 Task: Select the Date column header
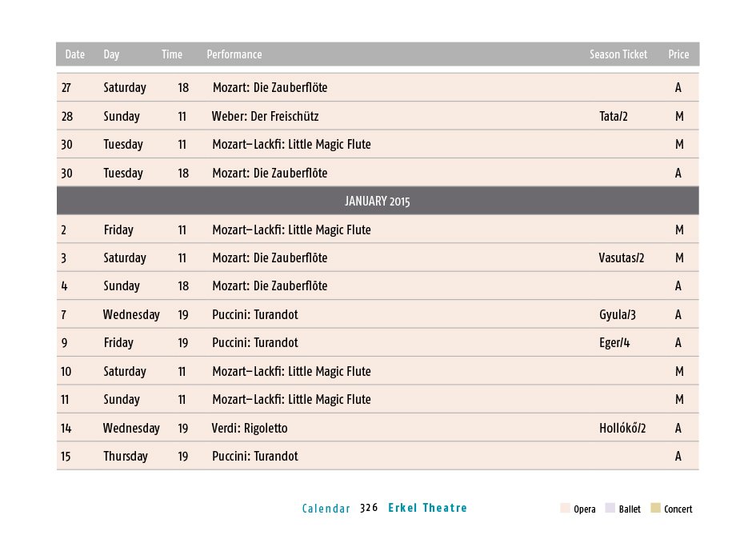coord(74,54)
